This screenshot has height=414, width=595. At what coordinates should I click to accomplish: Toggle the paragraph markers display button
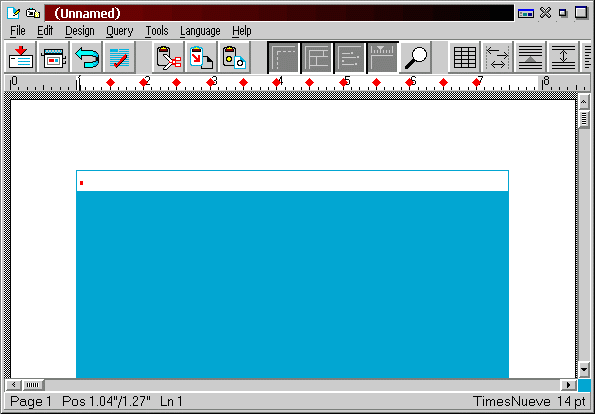point(349,57)
